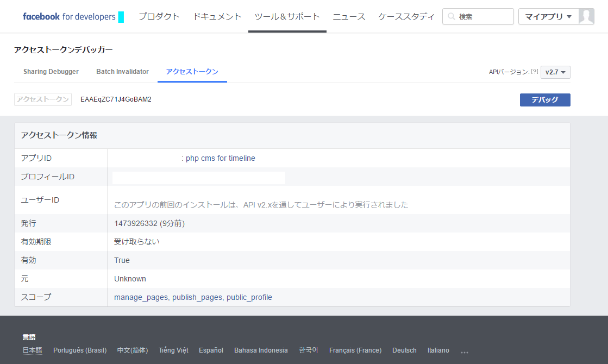
Task: Show more languages with ellipsis
Action: (465, 352)
